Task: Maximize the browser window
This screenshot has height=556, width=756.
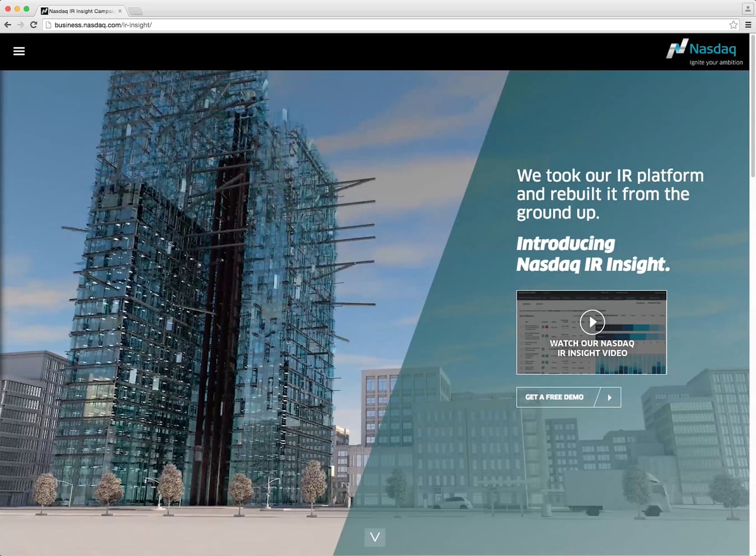Action: pyautogui.click(x=27, y=9)
